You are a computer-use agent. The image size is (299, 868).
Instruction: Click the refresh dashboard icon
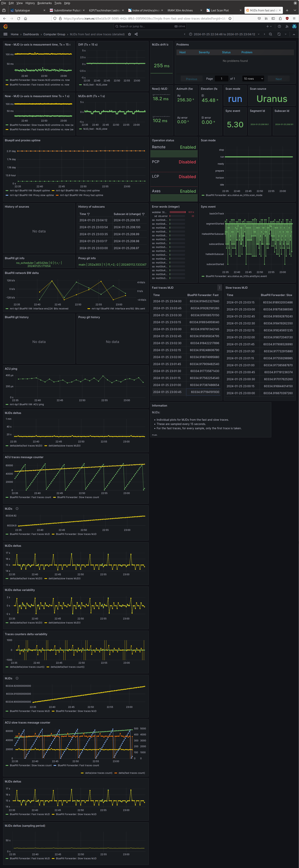(279, 34)
